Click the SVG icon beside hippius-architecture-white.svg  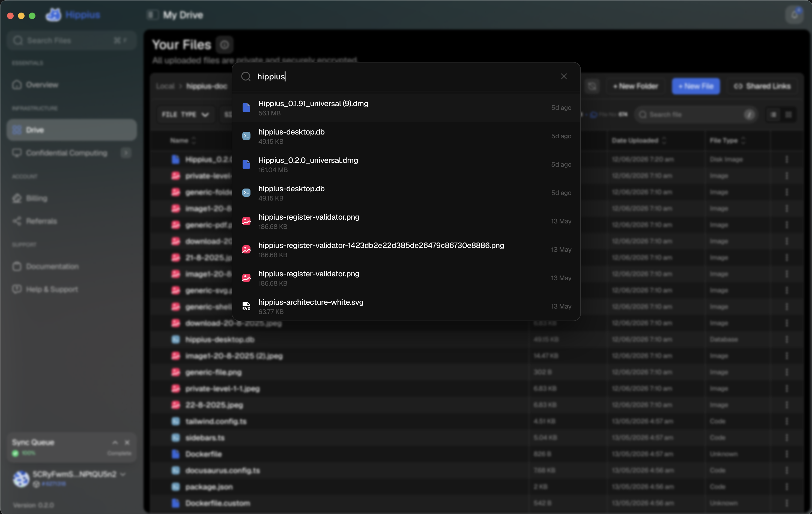tap(246, 306)
